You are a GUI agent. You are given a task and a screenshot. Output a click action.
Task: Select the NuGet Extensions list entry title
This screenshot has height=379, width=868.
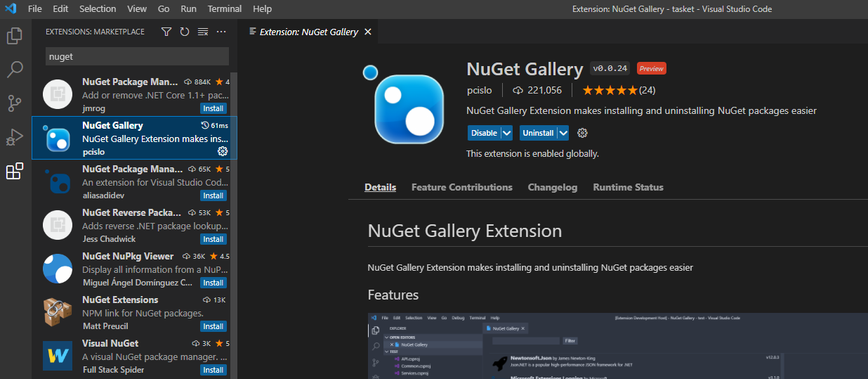pyautogui.click(x=120, y=300)
